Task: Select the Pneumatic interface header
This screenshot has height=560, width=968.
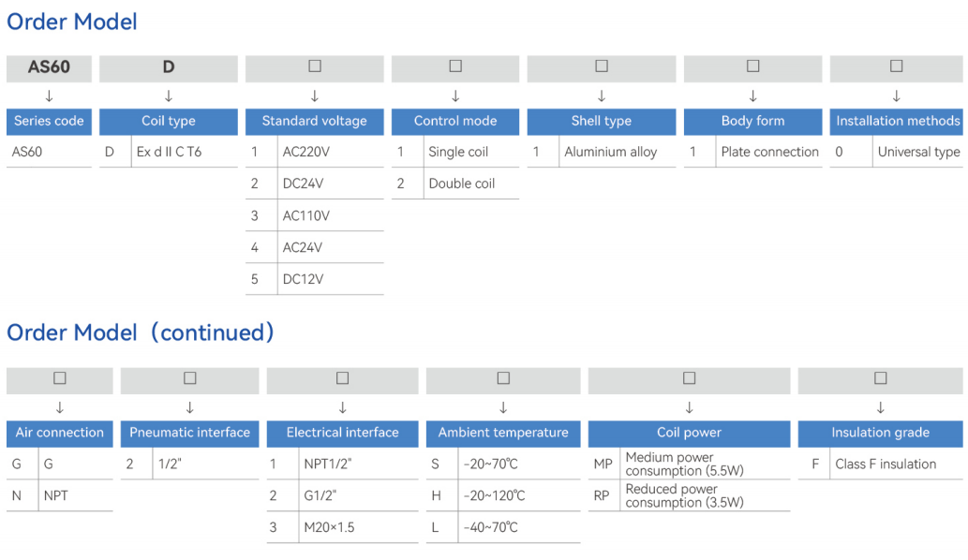Action: [190, 433]
